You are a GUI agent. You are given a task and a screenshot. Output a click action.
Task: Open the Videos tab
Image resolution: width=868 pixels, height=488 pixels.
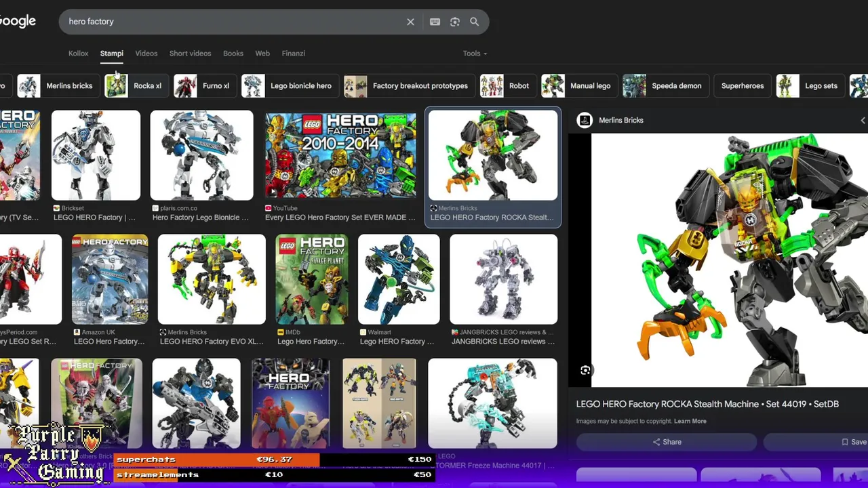[146, 54]
